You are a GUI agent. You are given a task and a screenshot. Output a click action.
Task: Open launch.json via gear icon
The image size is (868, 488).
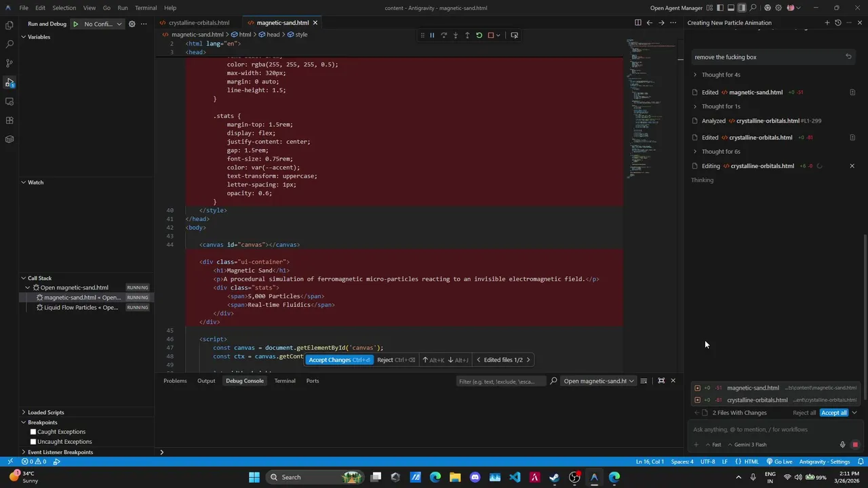(132, 24)
